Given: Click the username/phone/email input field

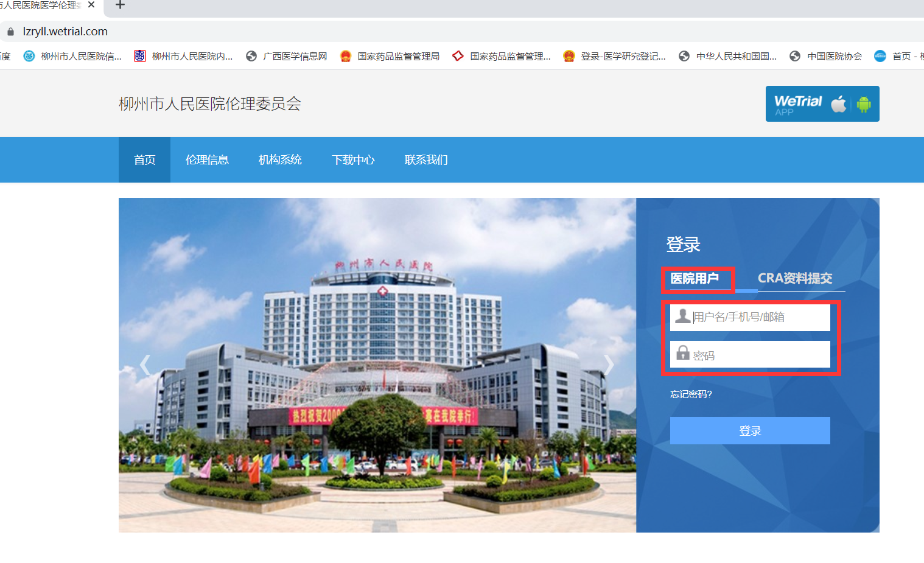Looking at the screenshot, I should [x=760, y=317].
